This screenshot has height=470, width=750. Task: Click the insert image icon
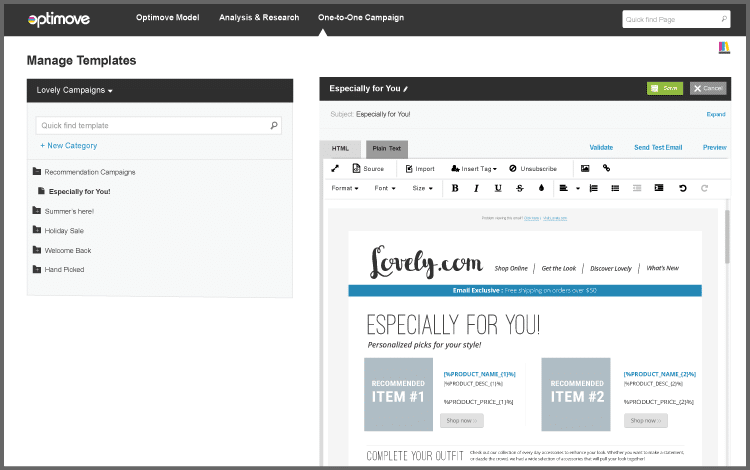[x=585, y=168]
